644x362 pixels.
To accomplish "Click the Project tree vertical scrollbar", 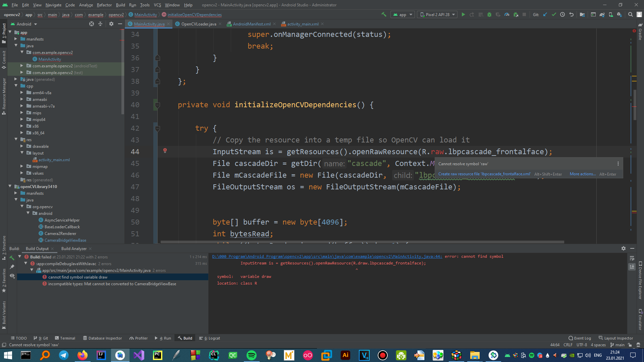I will coord(123,72).
